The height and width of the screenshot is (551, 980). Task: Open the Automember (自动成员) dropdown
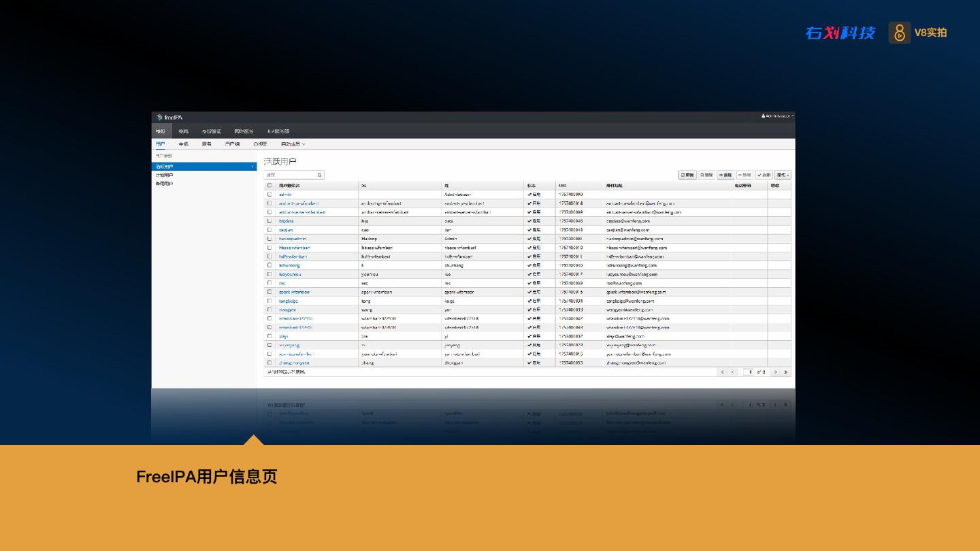click(293, 144)
